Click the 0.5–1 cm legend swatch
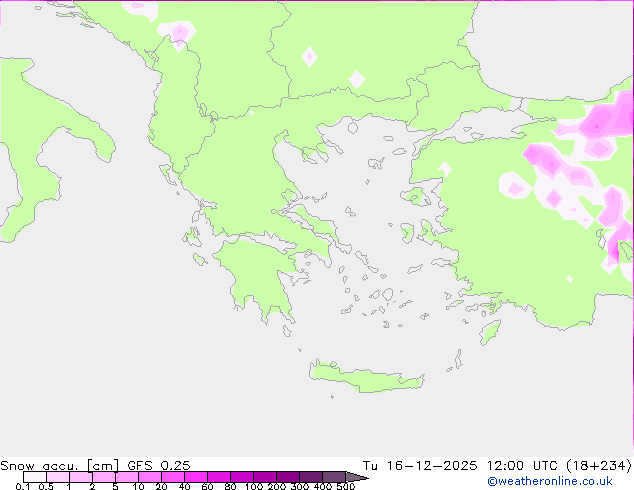 coord(57,477)
